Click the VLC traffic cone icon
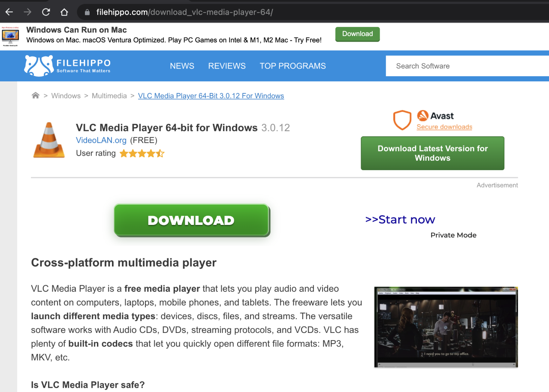 49,140
